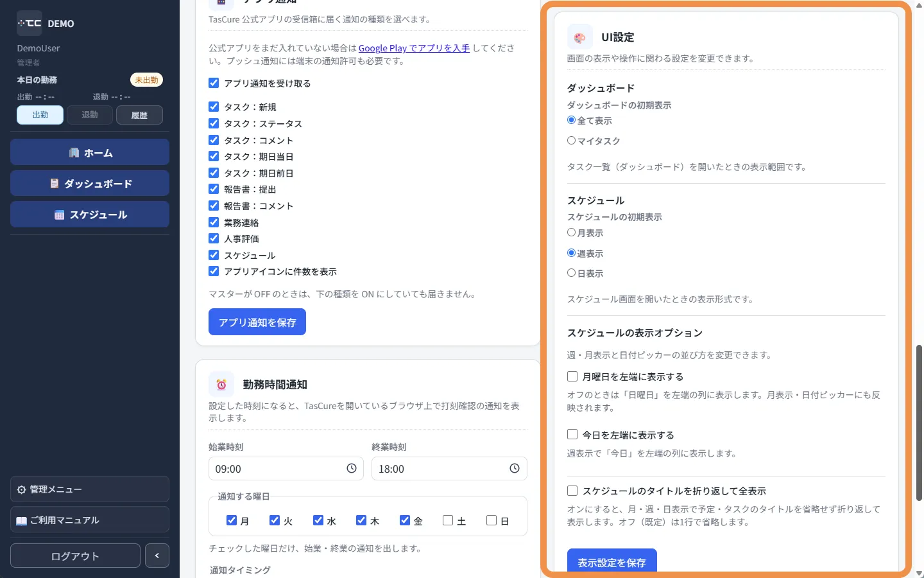Toggle タスク：ステータス checkbox
Image resolution: width=924 pixels, height=578 pixels.
[x=214, y=123]
